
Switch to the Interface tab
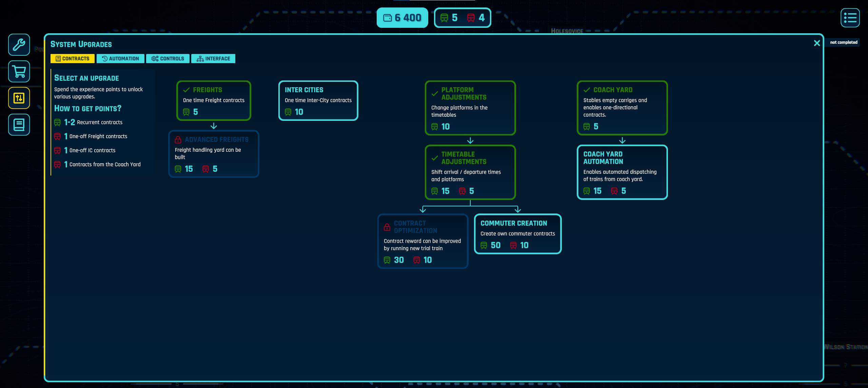pyautogui.click(x=213, y=59)
